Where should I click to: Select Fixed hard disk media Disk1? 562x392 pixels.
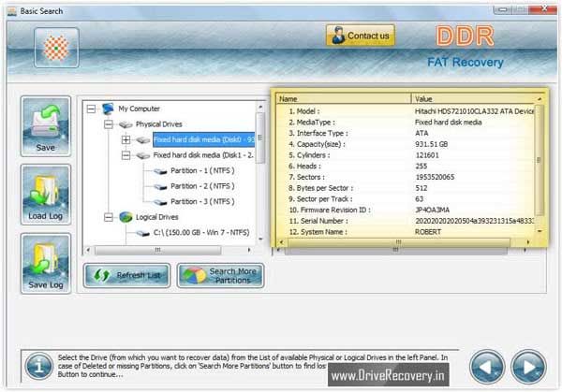click(x=203, y=155)
